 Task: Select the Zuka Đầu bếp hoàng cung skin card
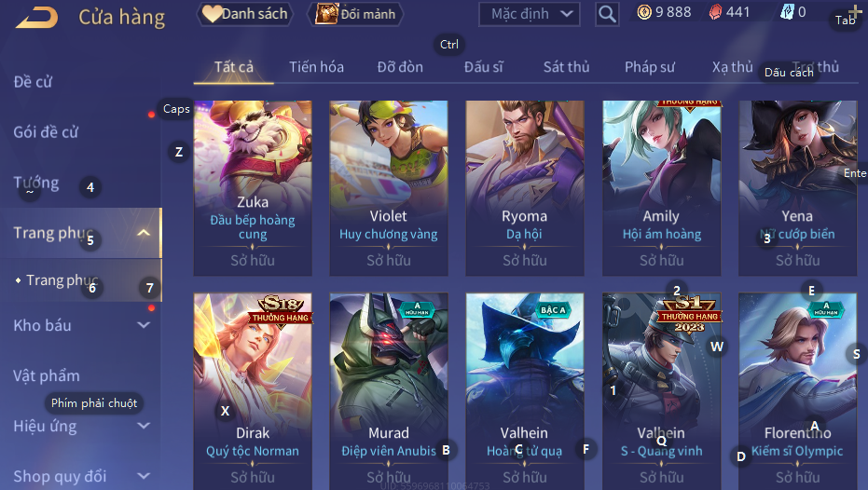point(253,188)
